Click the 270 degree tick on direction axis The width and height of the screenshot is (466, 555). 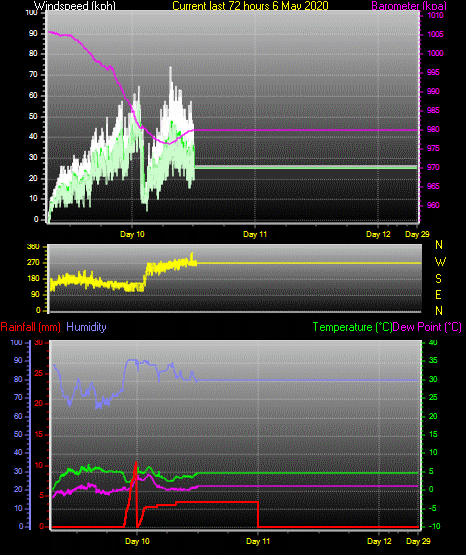click(33, 263)
